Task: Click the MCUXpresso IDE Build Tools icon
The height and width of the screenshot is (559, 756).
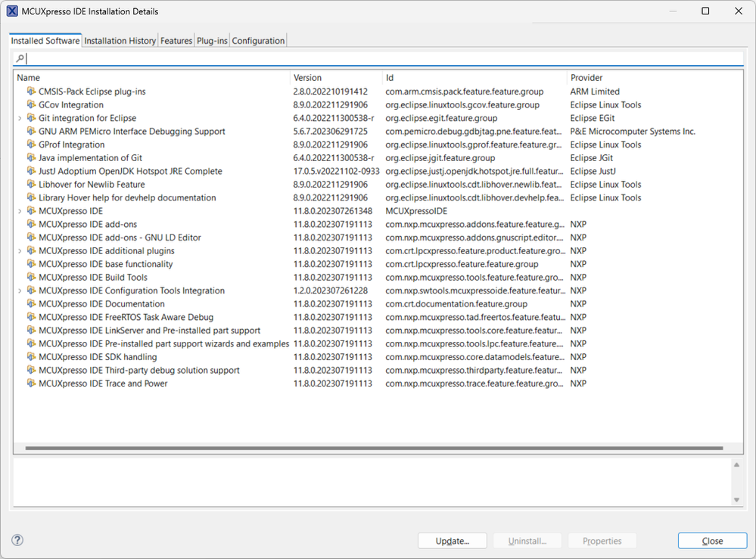Action: point(31,277)
